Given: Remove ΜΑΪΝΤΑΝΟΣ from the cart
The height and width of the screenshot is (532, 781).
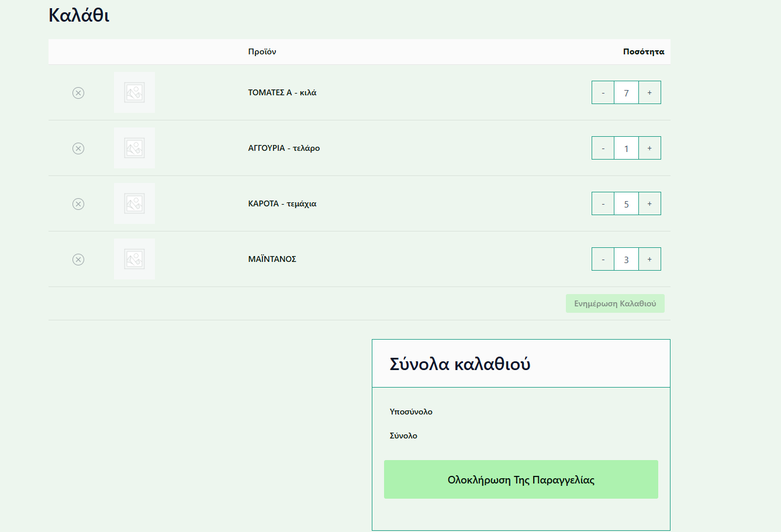Looking at the screenshot, I should [x=78, y=260].
